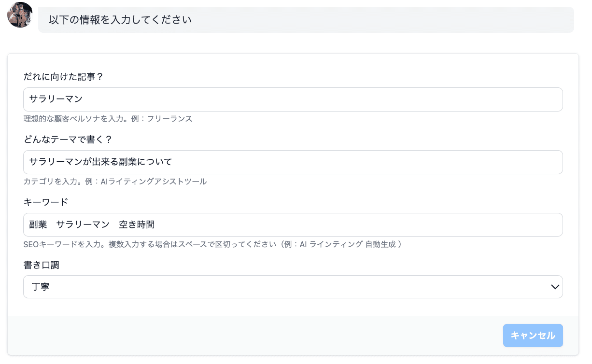
Task: Focus the だれに向けた記事？ input field
Action: coord(293,99)
